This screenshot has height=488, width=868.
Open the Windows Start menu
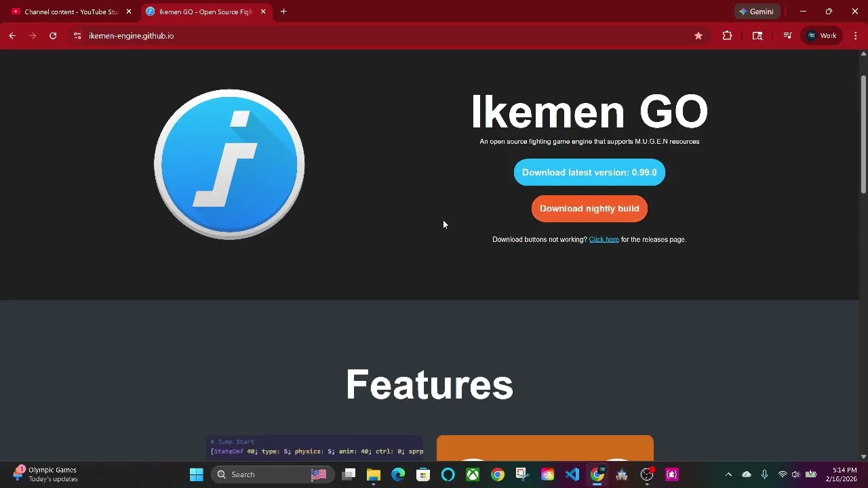tap(197, 474)
